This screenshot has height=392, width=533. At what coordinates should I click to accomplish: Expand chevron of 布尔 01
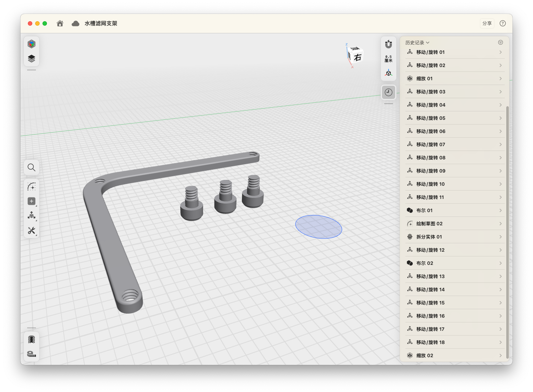tap(500, 211)
